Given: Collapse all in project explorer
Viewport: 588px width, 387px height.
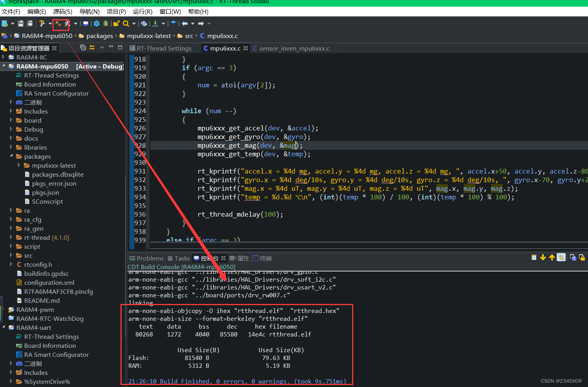Looking at the screenshot, I should [x=83, y=47].
